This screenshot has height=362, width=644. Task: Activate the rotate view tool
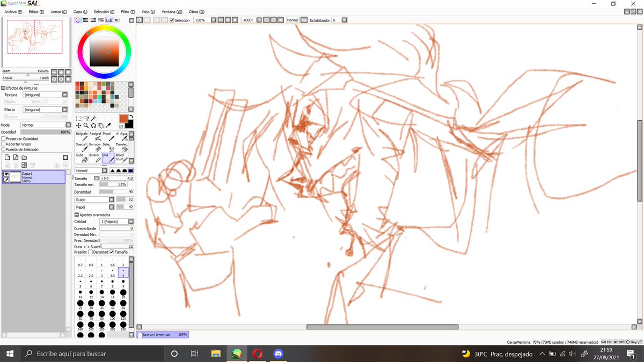pos(93,125)
